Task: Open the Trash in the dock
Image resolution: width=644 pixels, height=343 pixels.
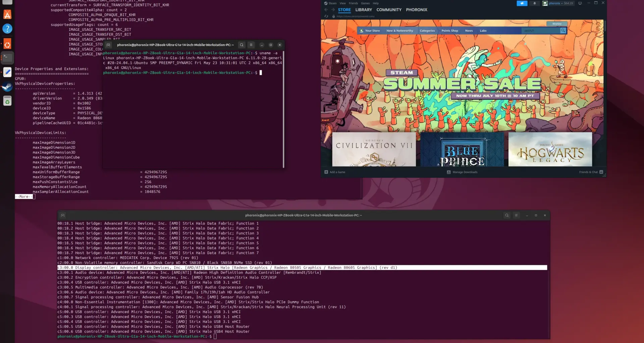Action: (7, 101)
